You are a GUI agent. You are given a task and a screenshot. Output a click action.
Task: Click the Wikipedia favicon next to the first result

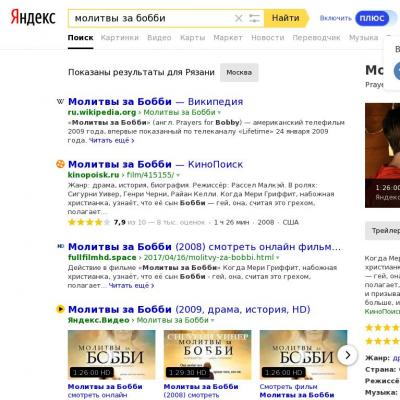click(x=60, y=102)
